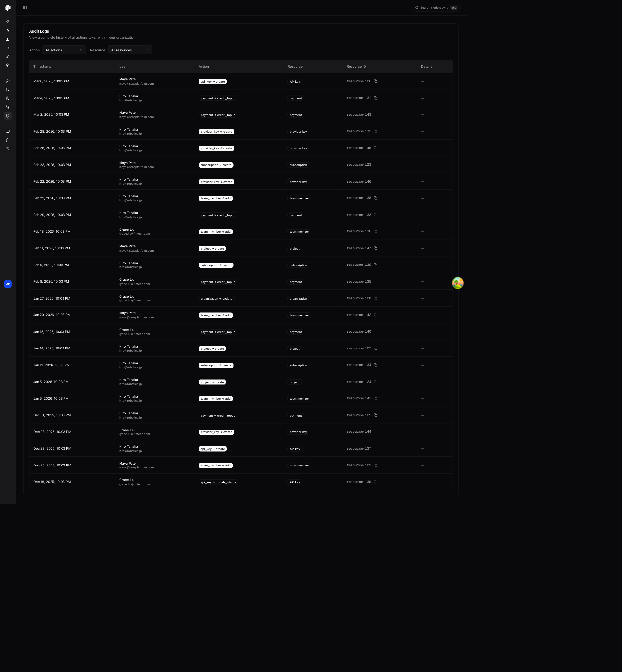Open the All actions dropdown
This screenshot has height=672, width=622.
pos(64,50)
